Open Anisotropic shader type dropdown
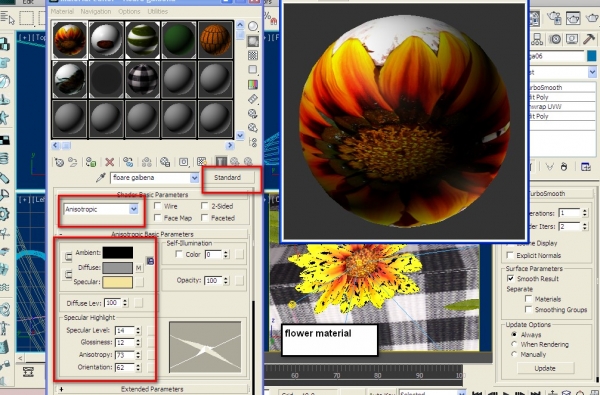The image size is (600, 395). 134,209
